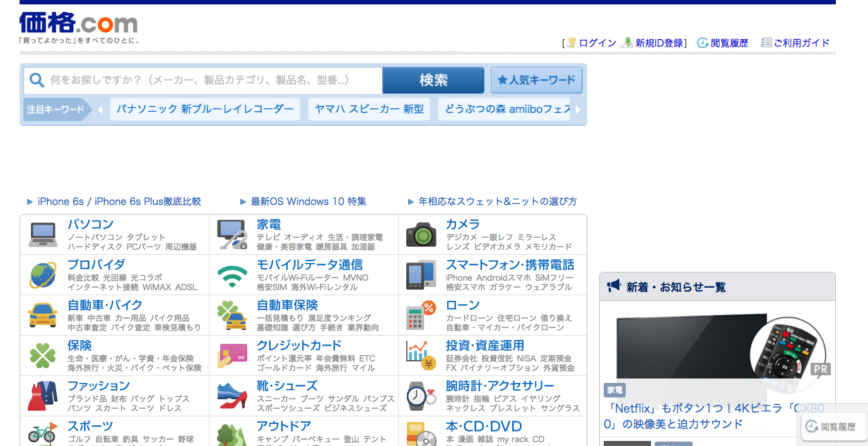This screenshot has height=446, width=868.
Task: Open the Netflix 4Kビエラ news headline
Action: point(714,416)
